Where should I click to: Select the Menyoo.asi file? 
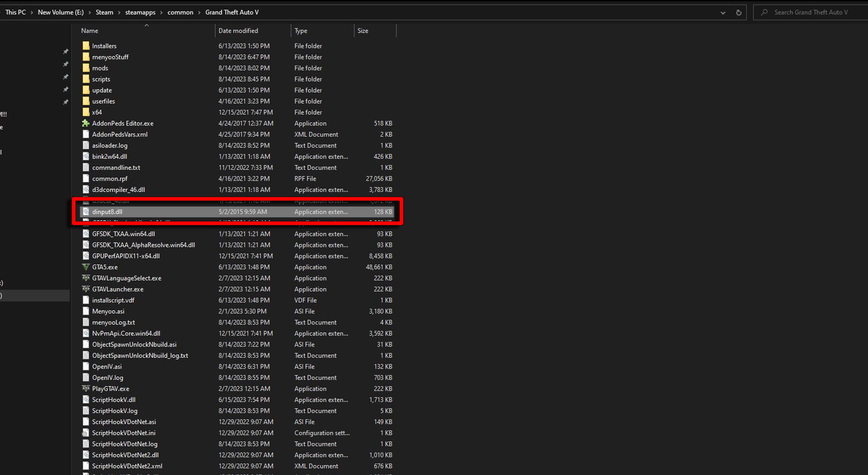(x=108, y=311)
